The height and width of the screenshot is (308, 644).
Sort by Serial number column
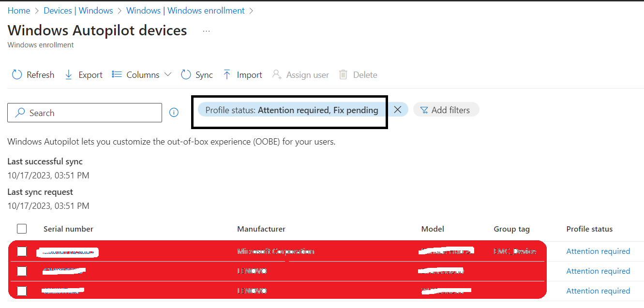[x=68, y=229]
